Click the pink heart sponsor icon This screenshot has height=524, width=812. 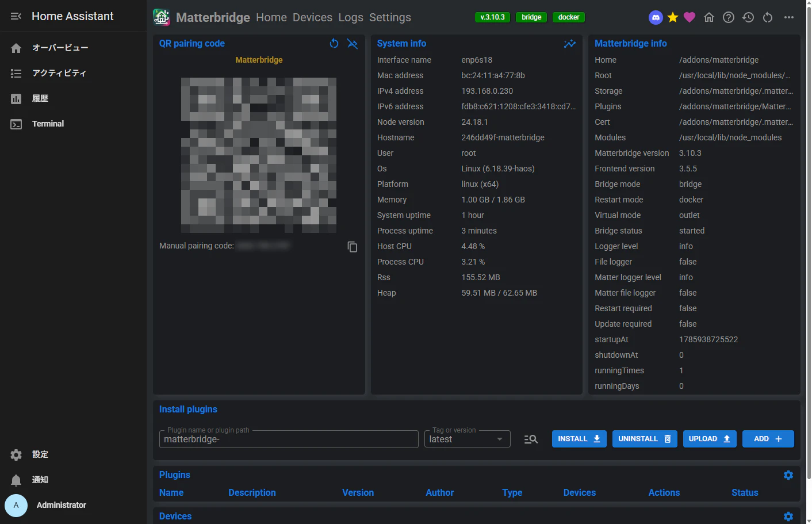point(690,17)
